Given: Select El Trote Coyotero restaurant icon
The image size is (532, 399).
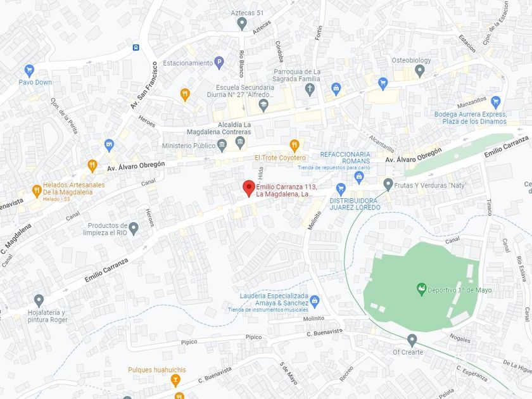Looking at the screenshot, I should (294, 146).
